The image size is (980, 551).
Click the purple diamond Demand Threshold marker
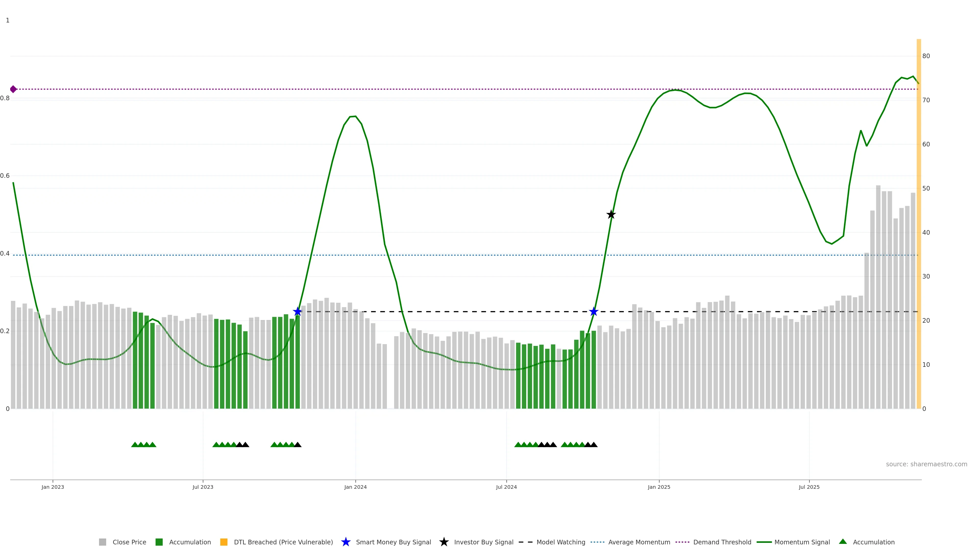pos(13,89)
